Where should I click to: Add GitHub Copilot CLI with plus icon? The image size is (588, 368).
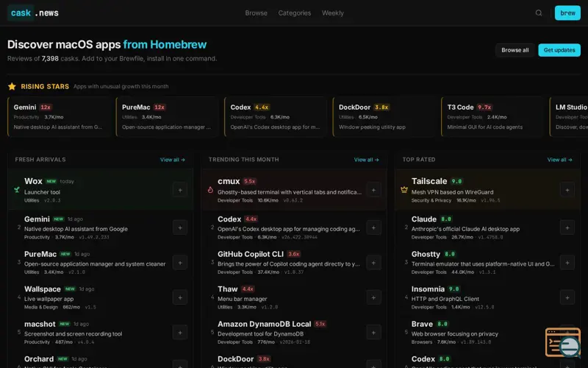tap(373, 263)
